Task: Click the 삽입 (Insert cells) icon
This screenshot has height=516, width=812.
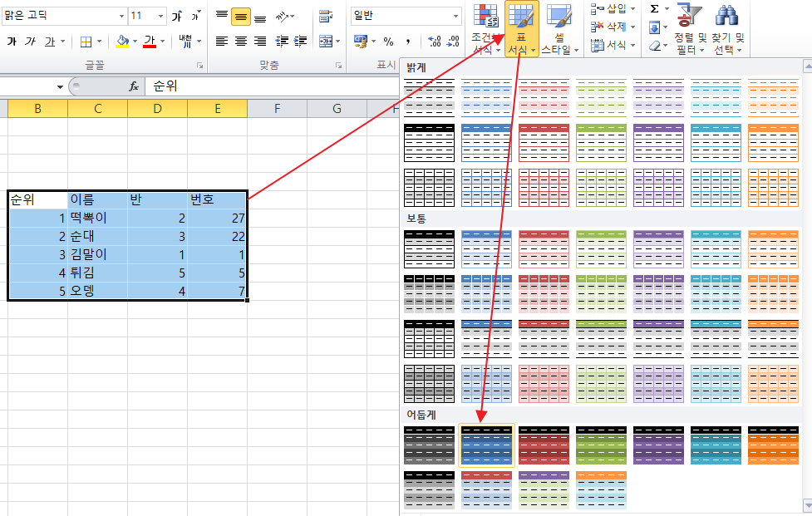Action: click(x=598, y=9)
